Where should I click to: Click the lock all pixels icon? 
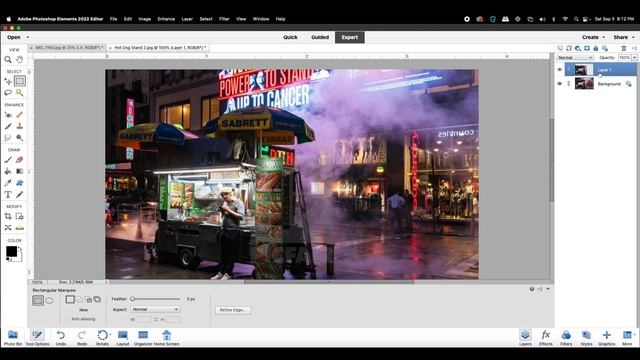click(x=596, y=48)
